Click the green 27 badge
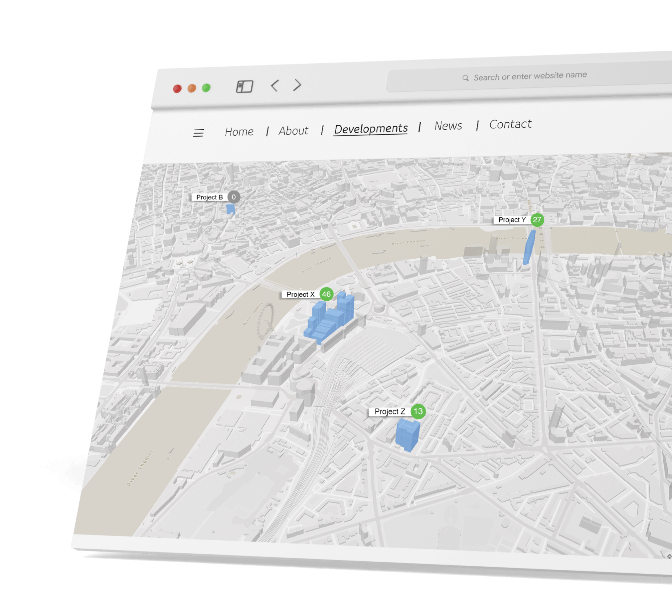 [x=537, y=220]
